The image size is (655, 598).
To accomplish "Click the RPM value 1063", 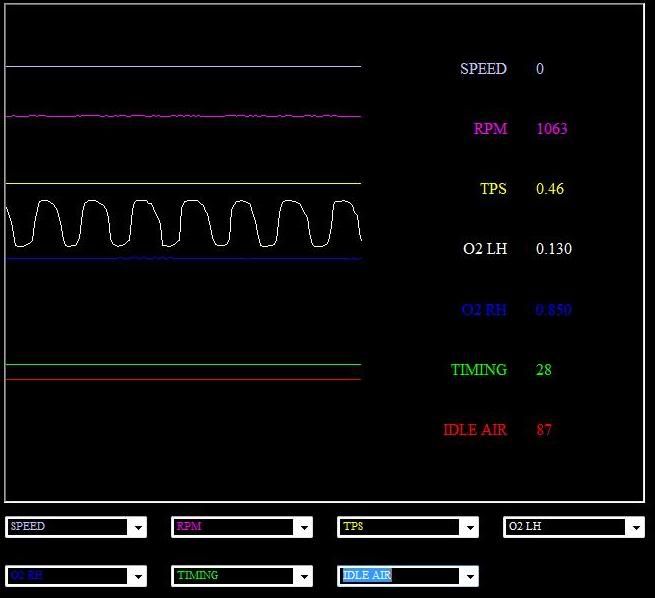I will 552,129.
